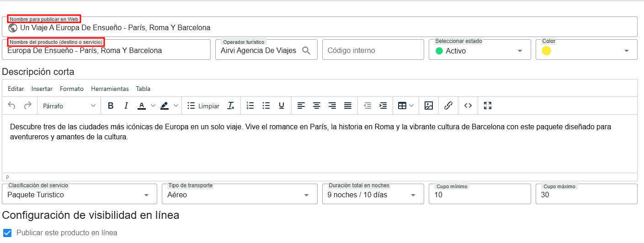644x243 pixels.
Task: Open the insert link tool
Action: 448,106
